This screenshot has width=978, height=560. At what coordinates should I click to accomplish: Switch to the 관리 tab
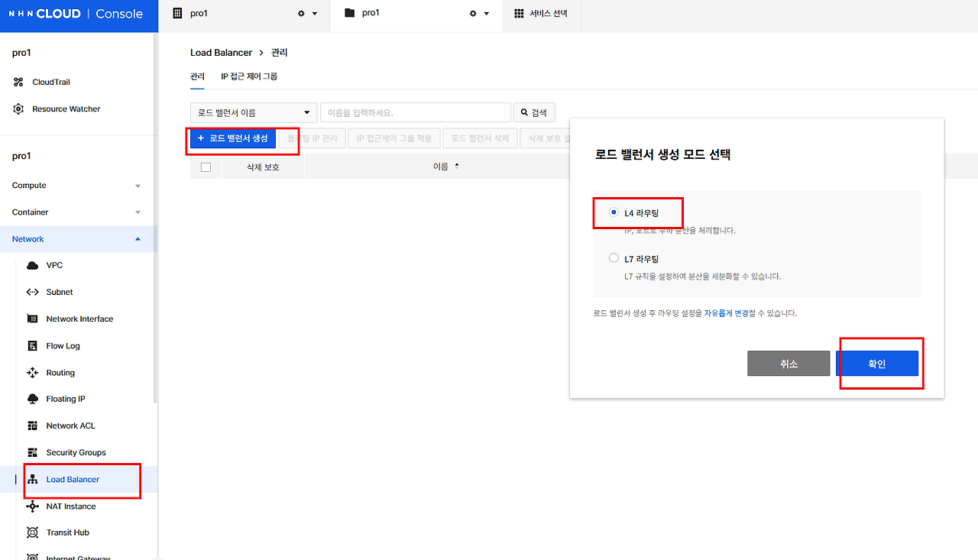[x=197, y=76]
